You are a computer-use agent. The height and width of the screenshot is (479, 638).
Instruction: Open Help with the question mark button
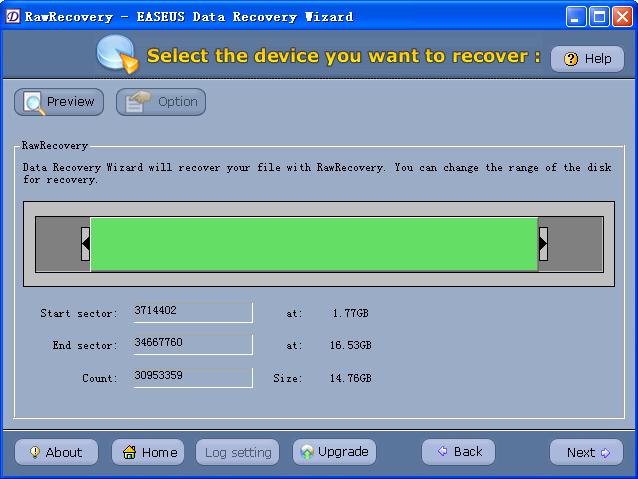tap(587, 59)
